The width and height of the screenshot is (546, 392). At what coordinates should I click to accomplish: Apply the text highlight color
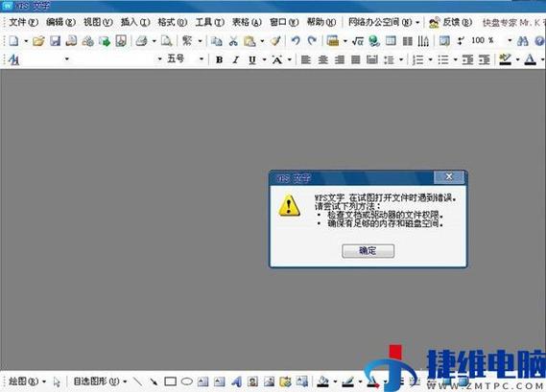point(505,59)
